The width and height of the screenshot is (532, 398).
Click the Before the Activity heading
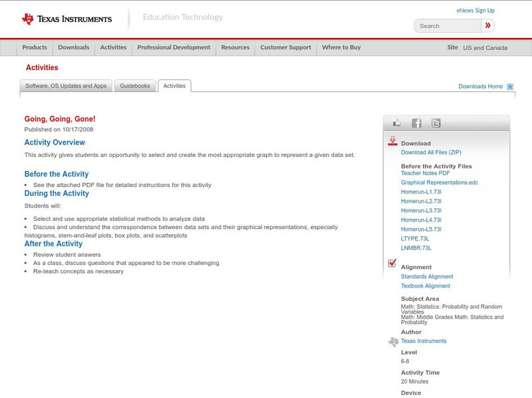click(57, 174)
